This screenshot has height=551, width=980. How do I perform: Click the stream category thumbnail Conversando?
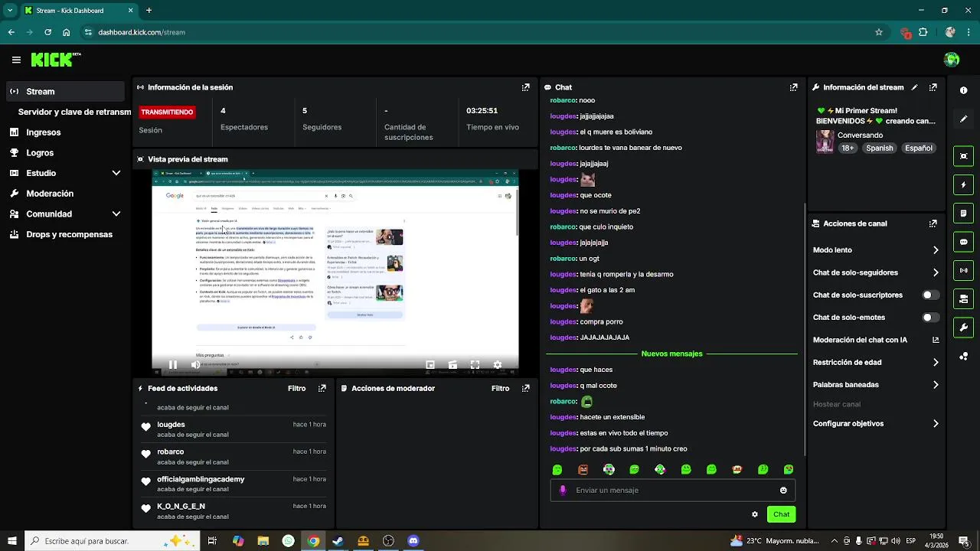click(825, 142)
